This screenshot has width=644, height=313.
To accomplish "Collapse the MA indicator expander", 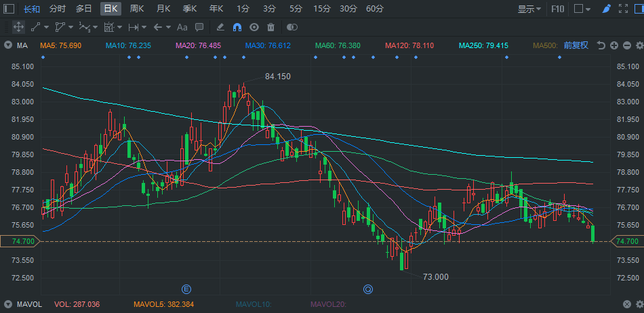I will point(8,45).
